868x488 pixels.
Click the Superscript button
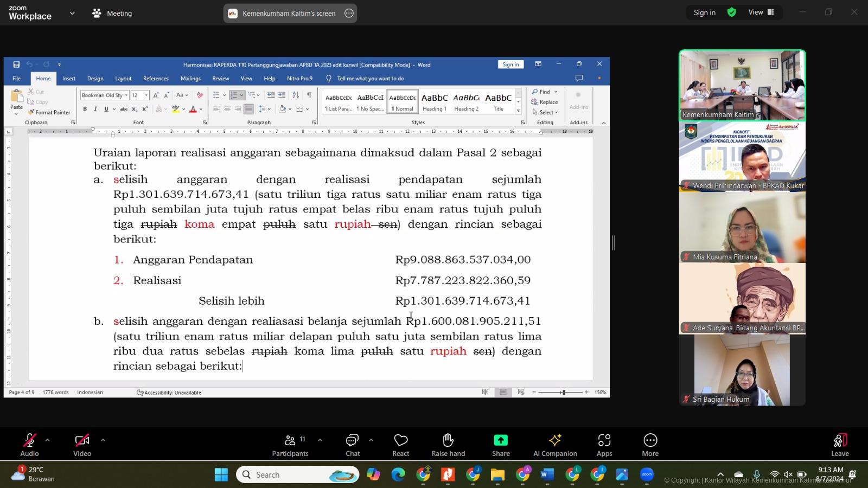point(145,109)
